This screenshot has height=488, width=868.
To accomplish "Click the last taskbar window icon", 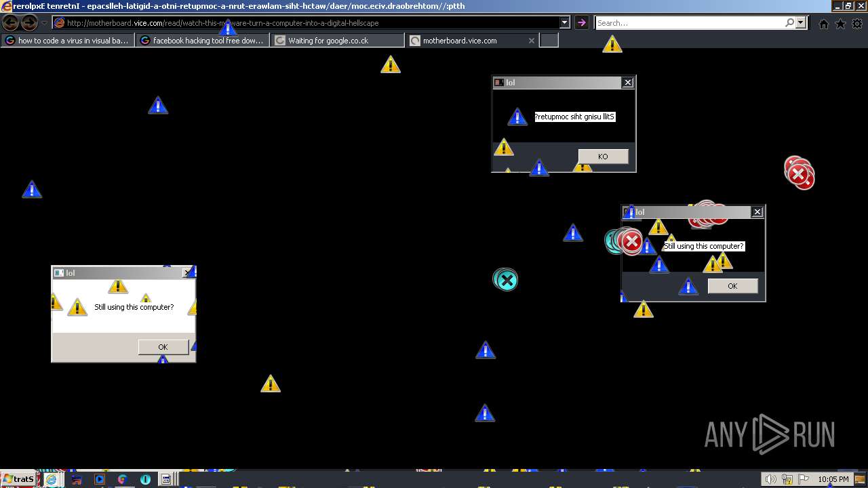I will point(166,479).
